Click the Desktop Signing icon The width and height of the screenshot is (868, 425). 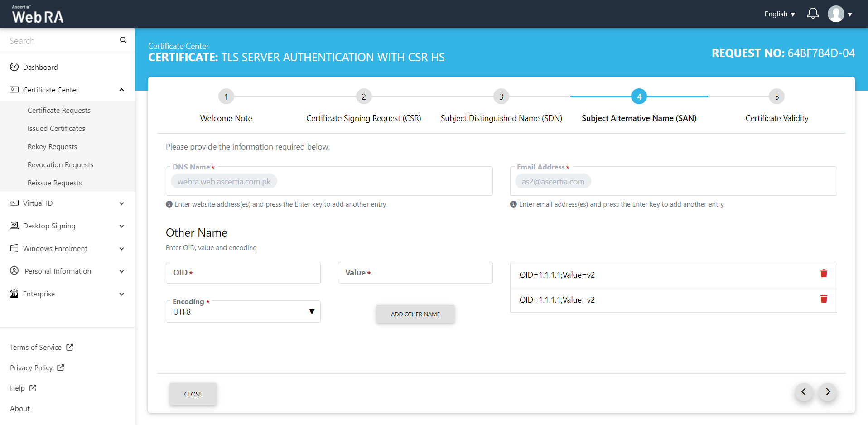(14, 226)
